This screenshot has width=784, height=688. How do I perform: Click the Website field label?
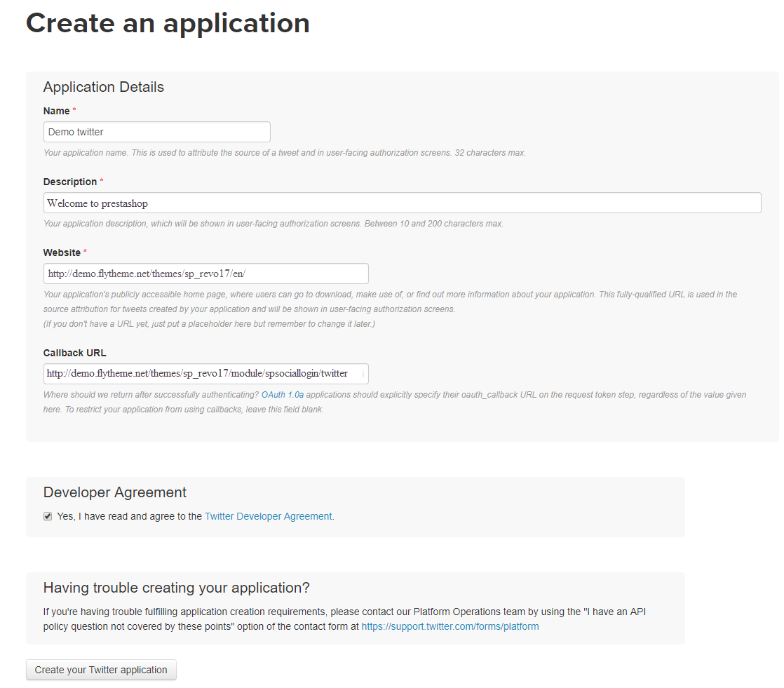(x=62, y=252)
